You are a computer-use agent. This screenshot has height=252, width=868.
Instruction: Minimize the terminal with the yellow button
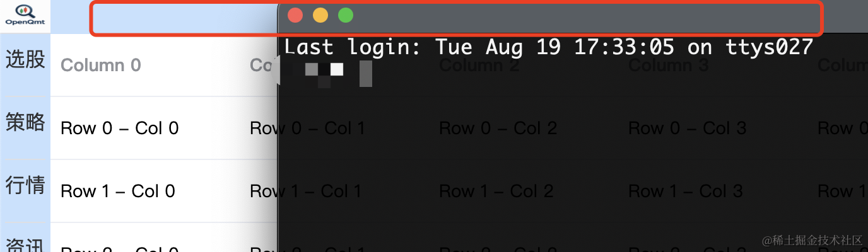[x=320, y=15]
